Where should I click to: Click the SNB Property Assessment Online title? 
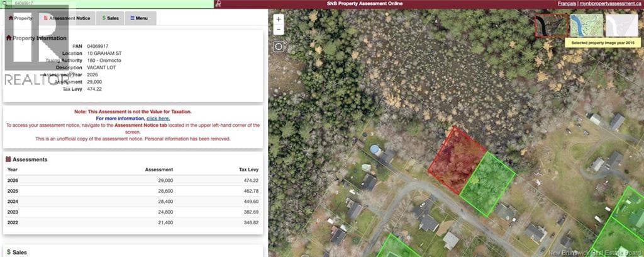365,4
